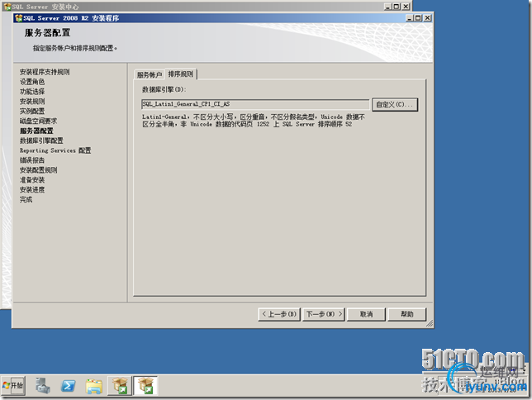Close the SQL Server 安装中心 window
532x400 pixels.
point(406,7)
